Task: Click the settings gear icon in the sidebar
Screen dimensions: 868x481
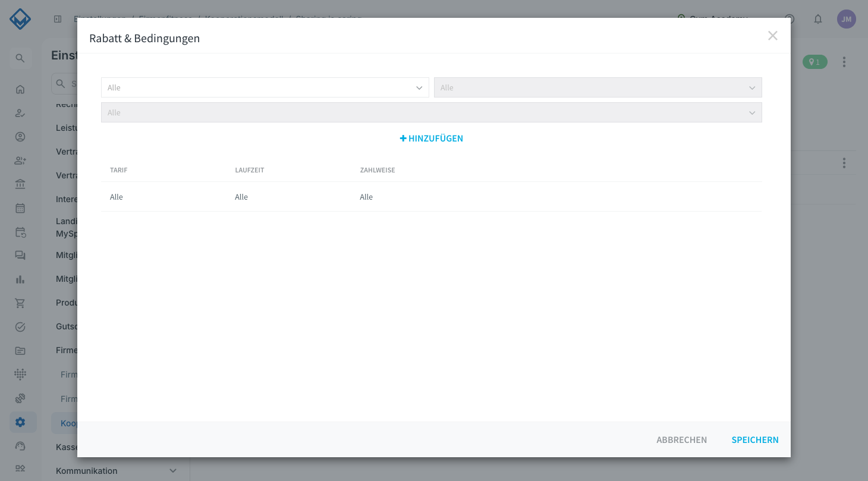Action: click(20, 422)
